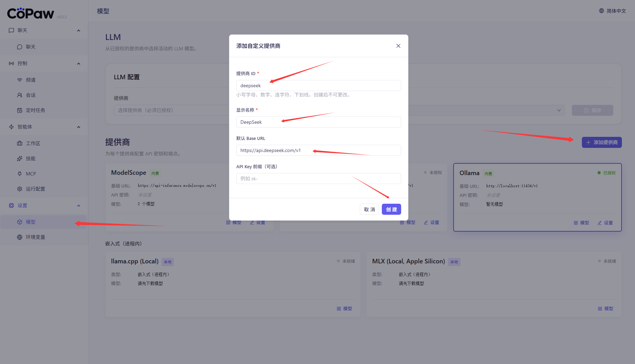Open 会话 sessions from sidebar
This screenshot has height=364, width=635.
tap(30, 95)
